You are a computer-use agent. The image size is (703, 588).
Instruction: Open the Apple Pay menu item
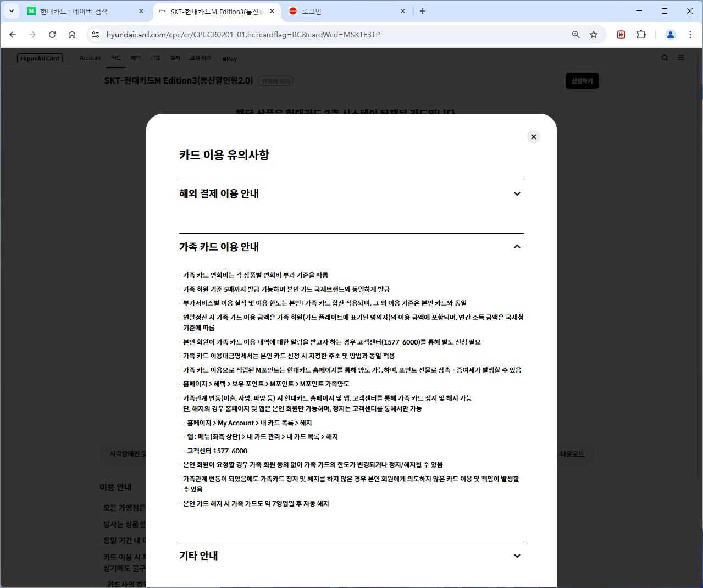(x=230, y=58)
